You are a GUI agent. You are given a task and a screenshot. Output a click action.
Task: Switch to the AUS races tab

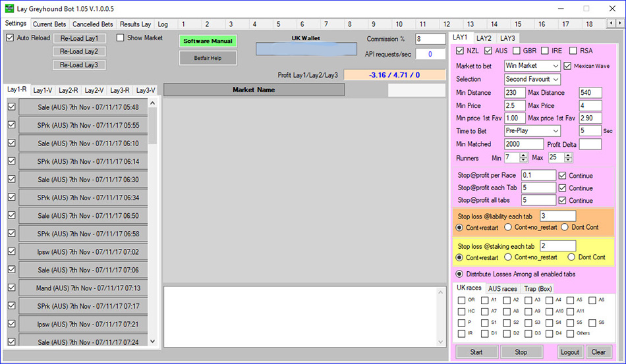[x=502, y=288]
